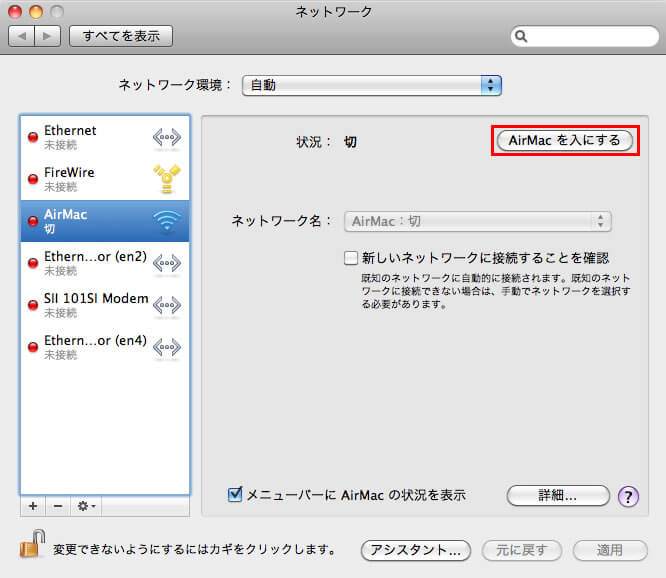Open the 詳細... advanced settings
This screenshot has height=578, width=666.
pyautogui.click(x=558, y=496)
